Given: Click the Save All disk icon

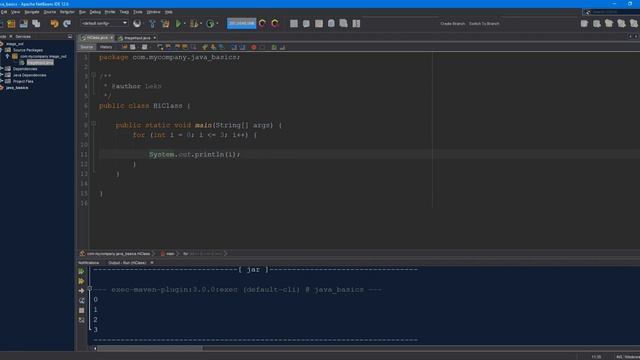Looking at the screenshot, I should 24,24.
